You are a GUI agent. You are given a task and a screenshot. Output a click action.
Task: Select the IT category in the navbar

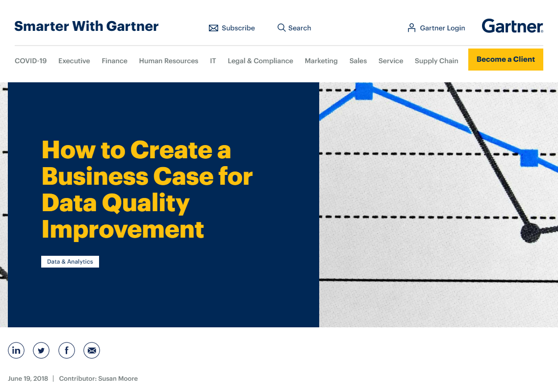213,61
